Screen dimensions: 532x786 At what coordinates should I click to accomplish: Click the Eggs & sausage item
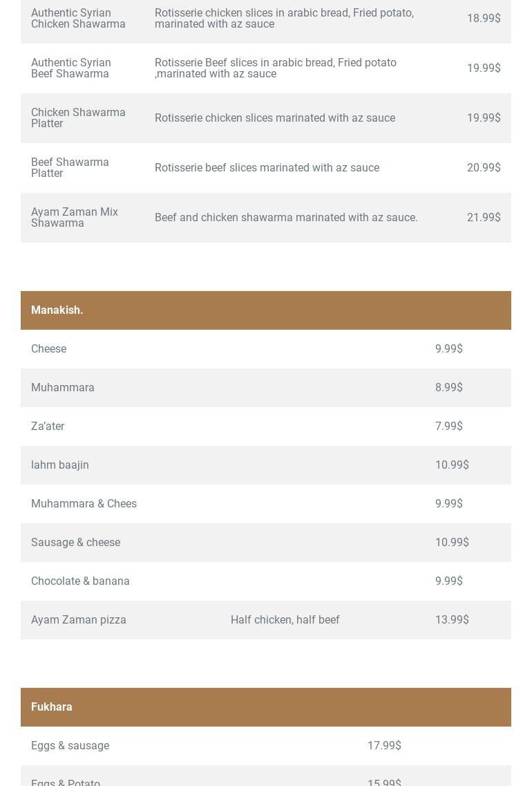coord(70,746)
